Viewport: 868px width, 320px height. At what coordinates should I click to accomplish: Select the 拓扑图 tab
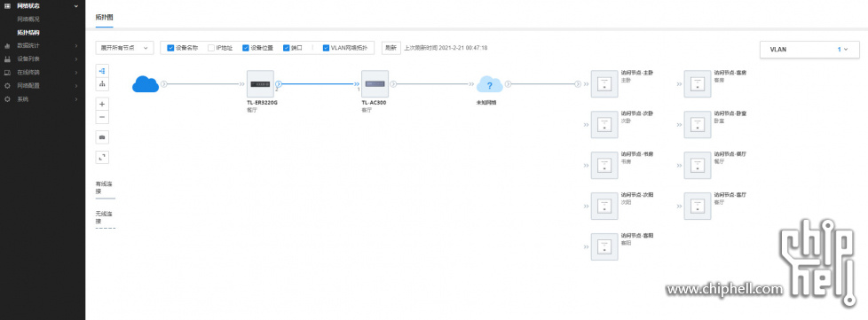104,18
